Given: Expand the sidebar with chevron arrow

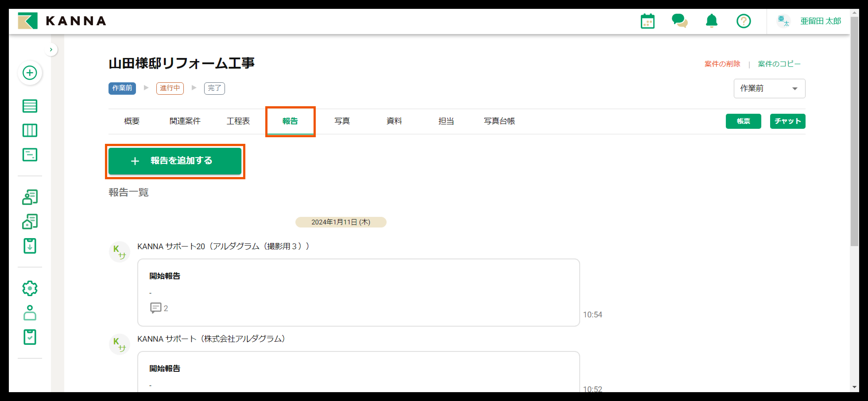Looking at the screenshot, I should coord(51,50).
